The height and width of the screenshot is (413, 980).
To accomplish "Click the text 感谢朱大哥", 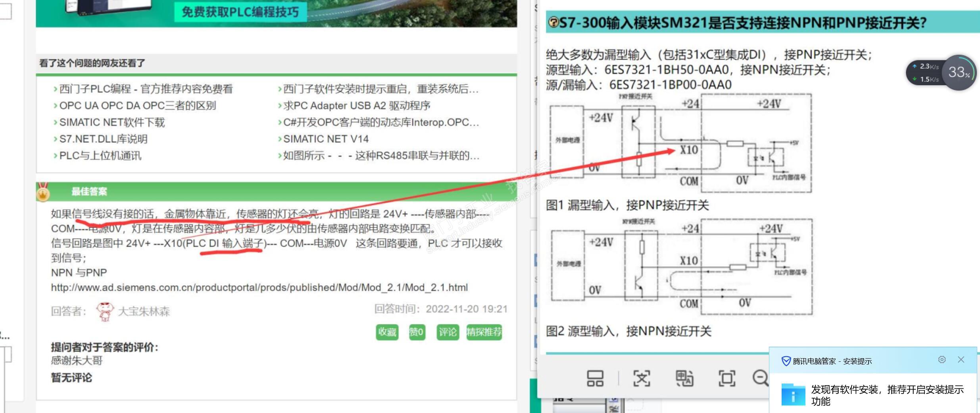I will 77,361.
